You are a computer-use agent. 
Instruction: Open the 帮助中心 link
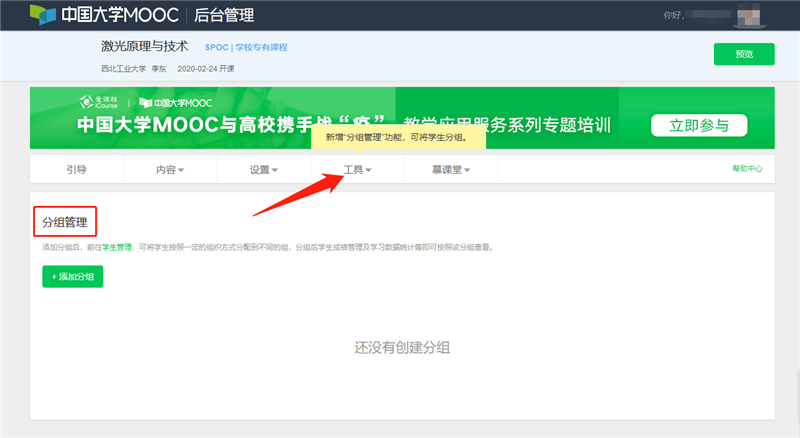747,170
